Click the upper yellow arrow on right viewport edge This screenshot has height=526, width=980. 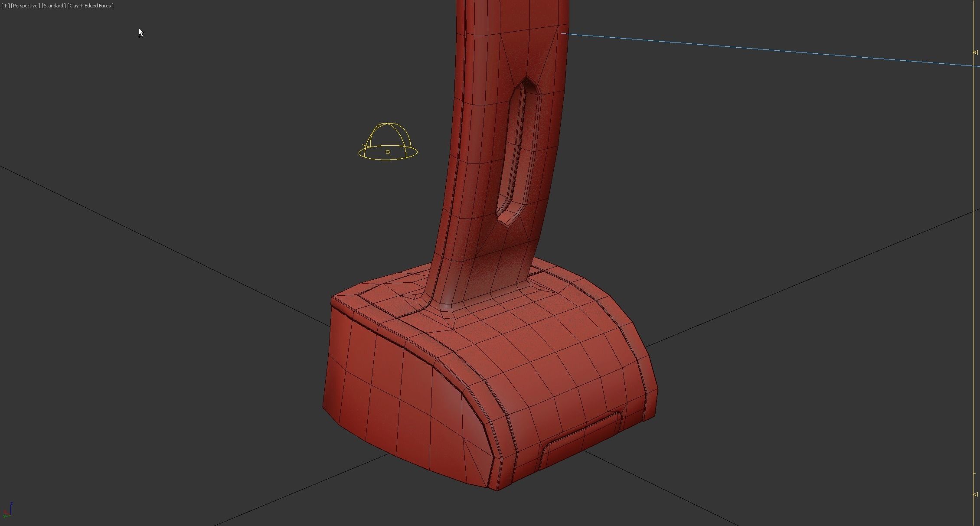(x=975, y=52)
